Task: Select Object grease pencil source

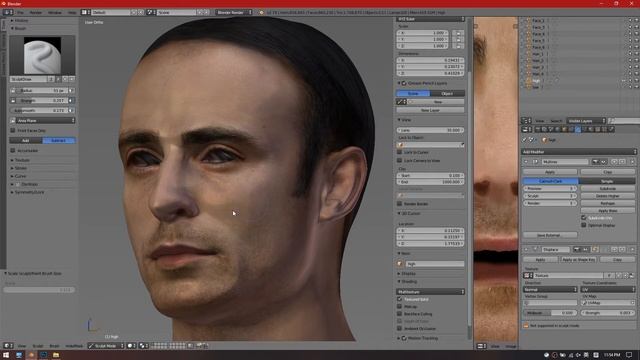Action: point(447,93)
